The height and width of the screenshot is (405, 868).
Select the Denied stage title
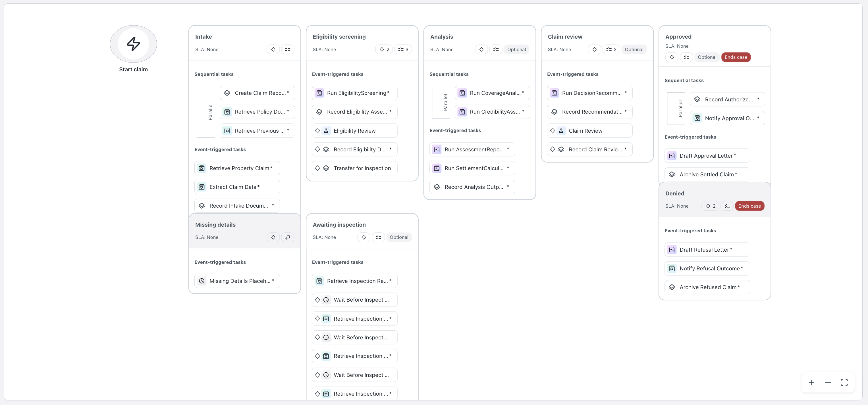(674, 194)
